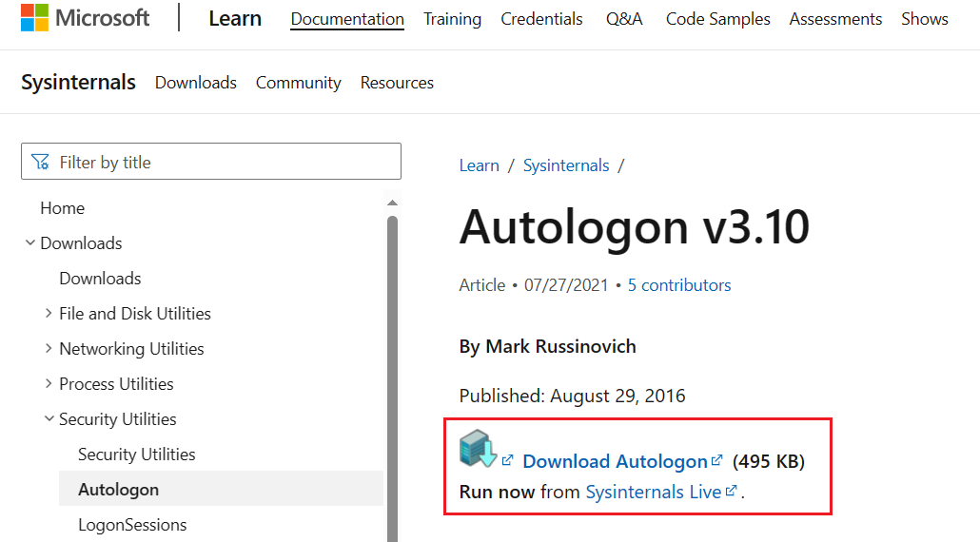This screenshot has height=542, width=980.
Task: Expand Process Utilities
Action: click(x=49, y=383)
